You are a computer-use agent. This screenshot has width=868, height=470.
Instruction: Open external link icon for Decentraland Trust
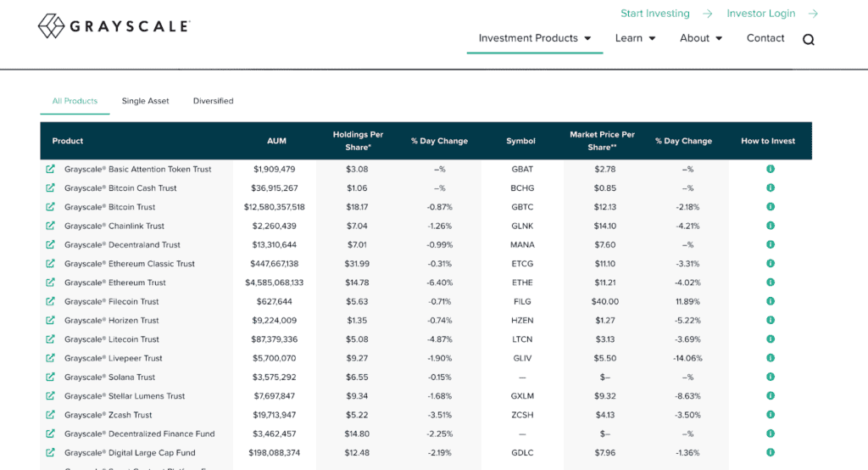(x=50, y=244)
